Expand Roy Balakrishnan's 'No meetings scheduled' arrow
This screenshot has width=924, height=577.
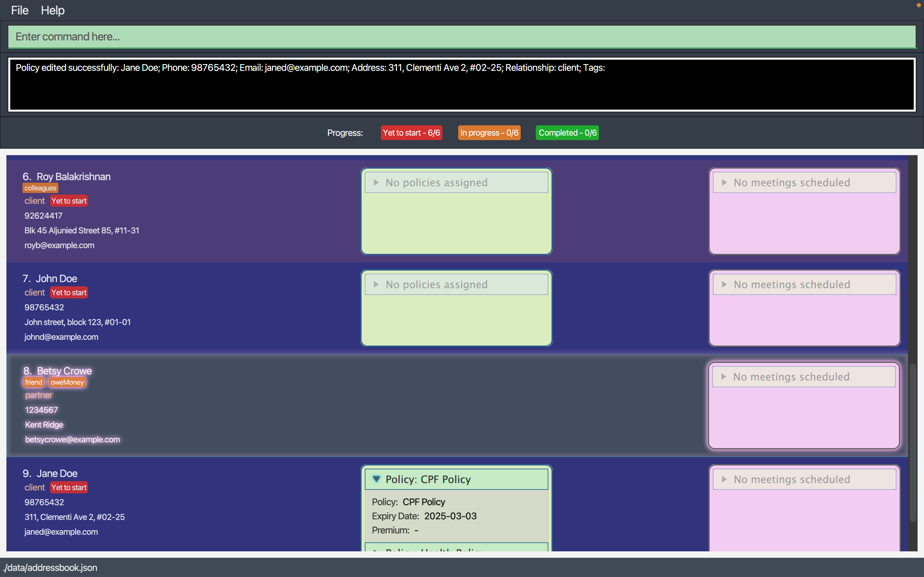[x=724, y=182]
